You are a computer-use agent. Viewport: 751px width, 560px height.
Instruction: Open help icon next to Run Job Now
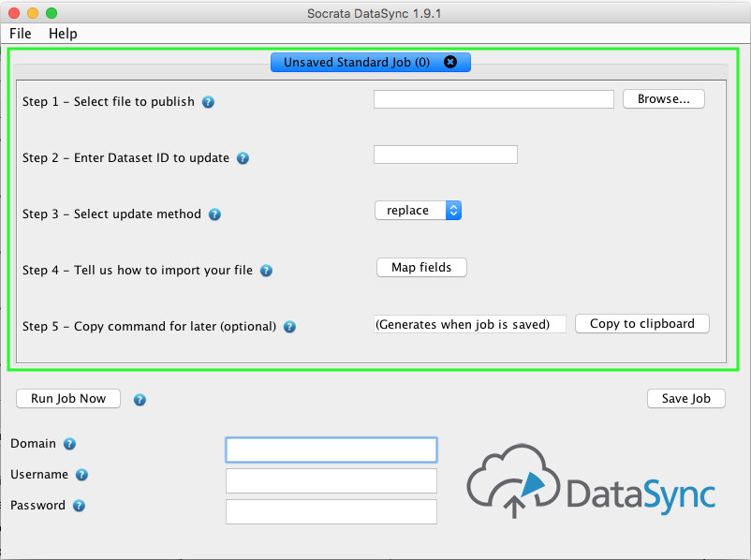point(140,400)
